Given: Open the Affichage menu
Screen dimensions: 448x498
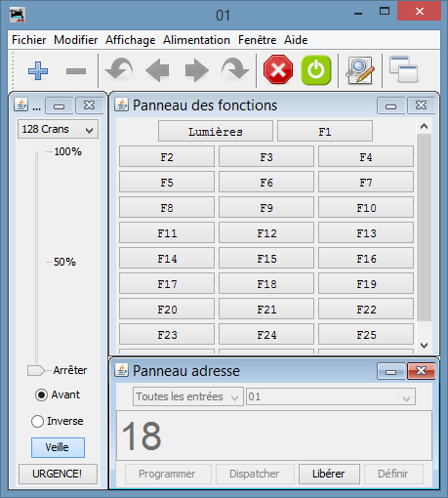Looking at the screenshot, I should click(x=130, y=40).
